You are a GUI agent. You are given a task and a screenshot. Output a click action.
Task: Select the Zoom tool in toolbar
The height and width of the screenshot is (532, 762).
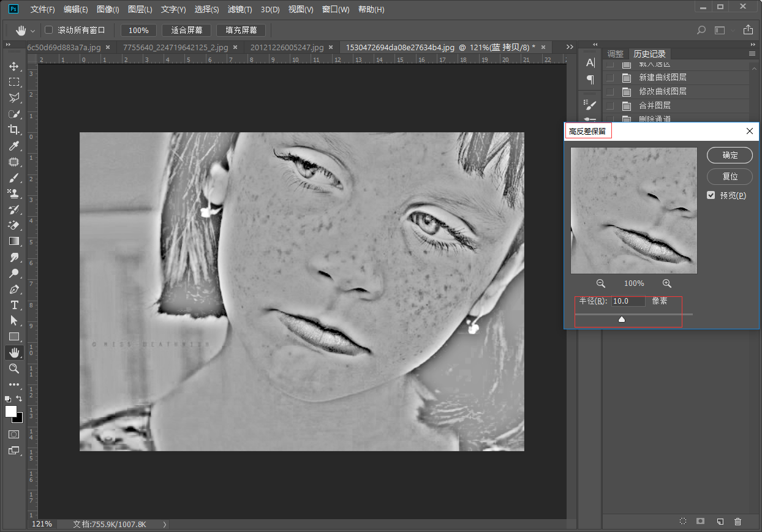pyautogui.click(x=13, y=369)
